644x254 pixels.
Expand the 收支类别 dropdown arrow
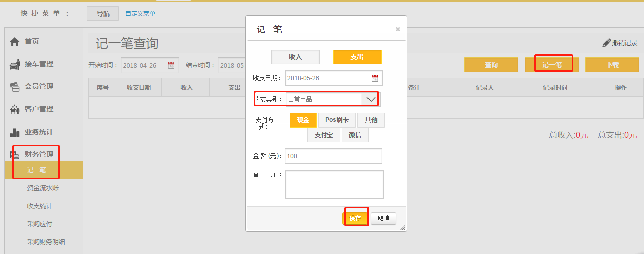pos(371,99)
